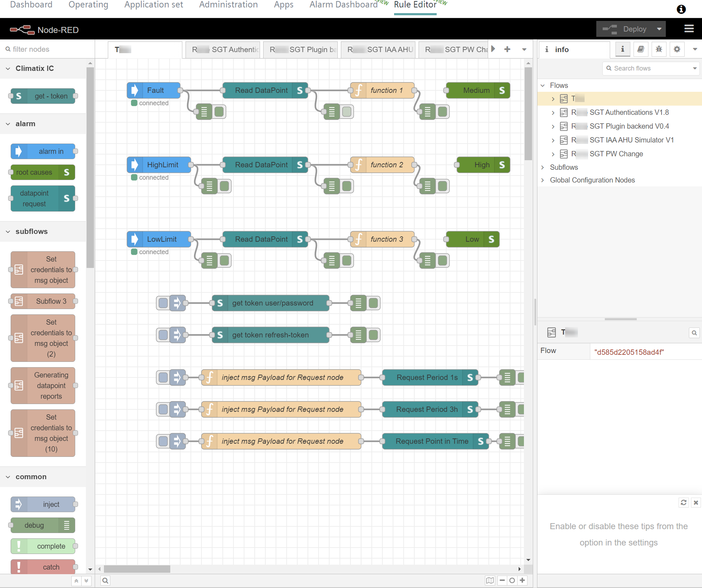Collapse the Climatix IC palette category
Image resolution: width=702 pixels, height=588 pixels.
click(43, 68)
